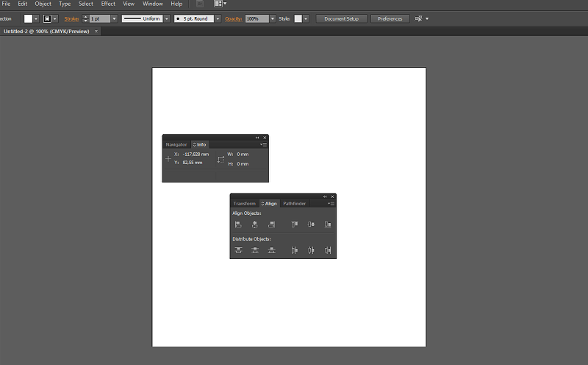This screenshot has width=588, height=365.
Task: Click the X value -117,828 mm
Action: [x=196, y=155]
